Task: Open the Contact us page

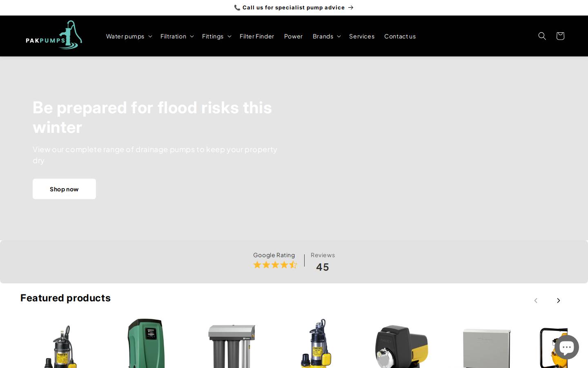Action: [x=400, y=36]
